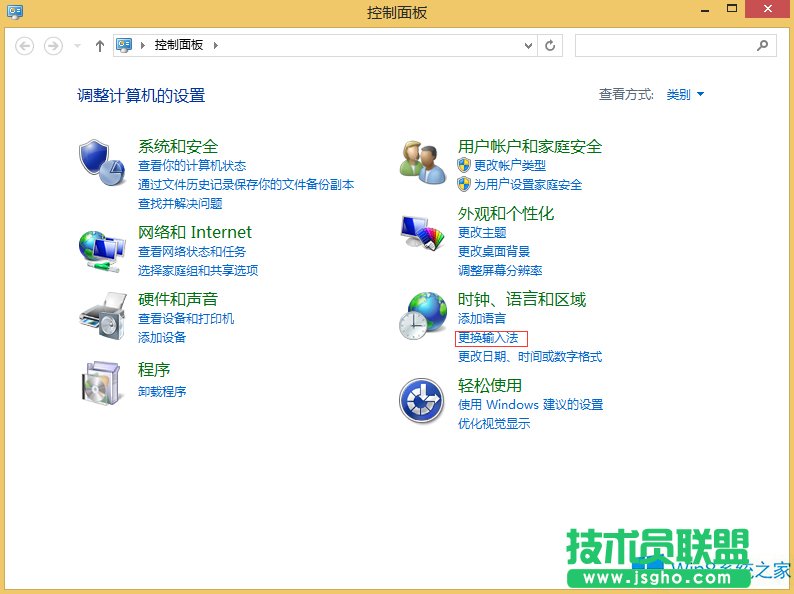The height and width of the screenshot is (594, 794).
Task: Open the Ease of Access icon
Action: (421, 401)
